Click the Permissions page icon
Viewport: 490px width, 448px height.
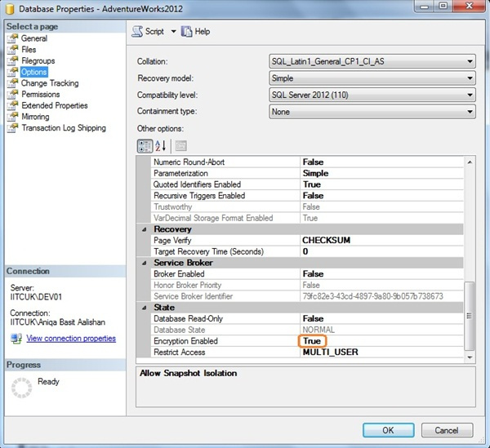tap(12, 95)
